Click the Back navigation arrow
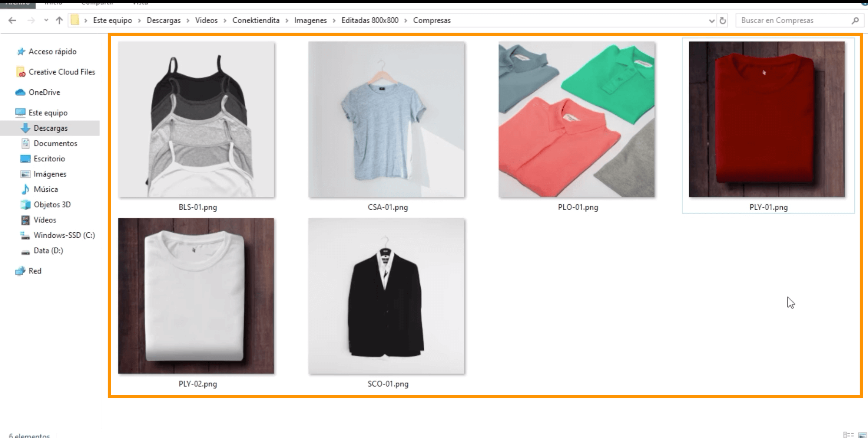Viewport: 868px width, 438px height. click(x=12, y=21)
